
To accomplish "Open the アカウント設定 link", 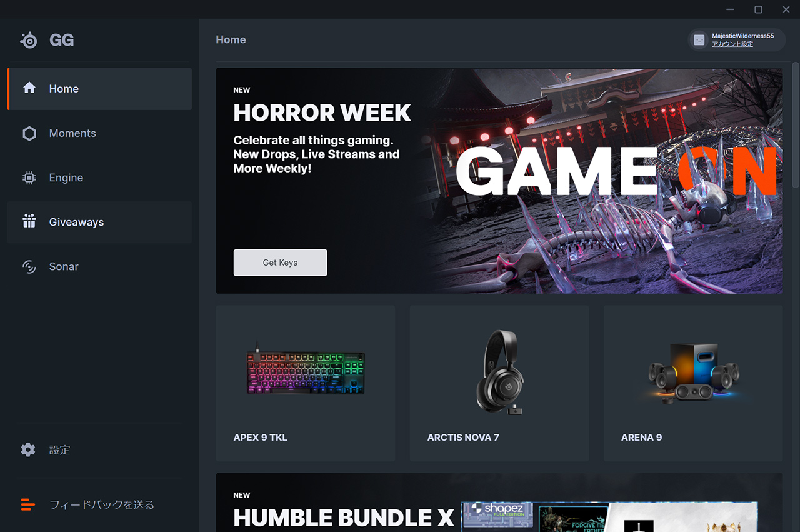I will click(x=732, y=44).
